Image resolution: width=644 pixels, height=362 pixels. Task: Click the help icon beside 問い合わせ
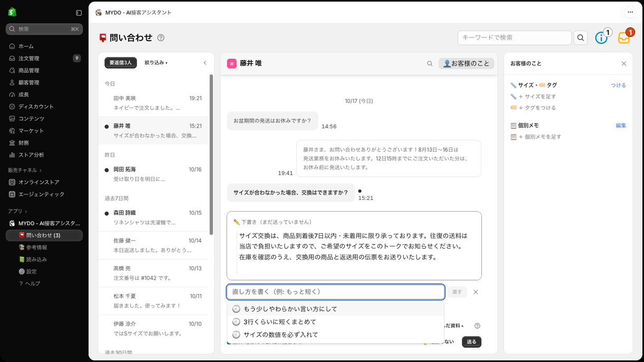pyautogui.click(x=161, y=38)
